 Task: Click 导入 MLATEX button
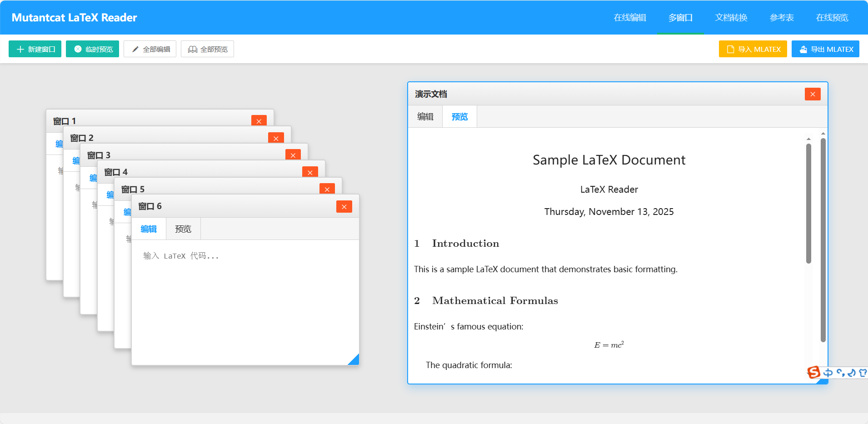click(x=753, y=49)
